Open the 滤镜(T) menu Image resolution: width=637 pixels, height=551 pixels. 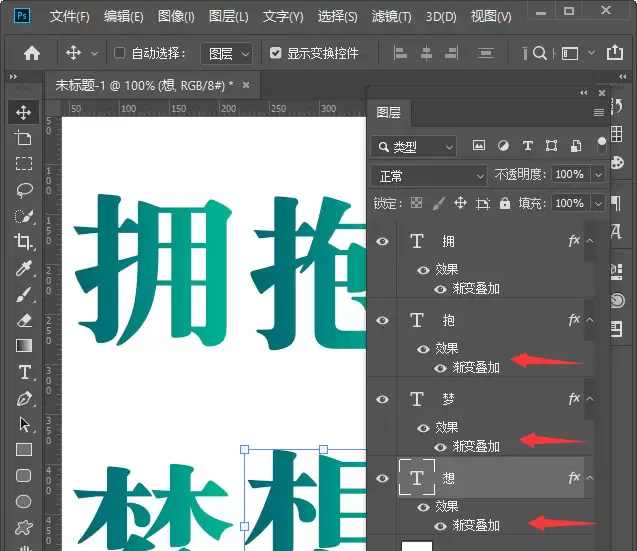point(392,16)
